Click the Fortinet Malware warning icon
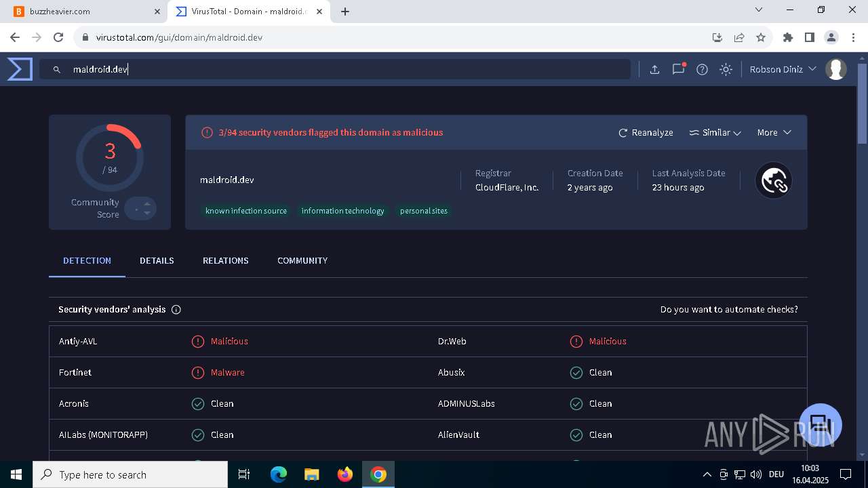This screenshot has width=868, height=488. click(198, 373)
